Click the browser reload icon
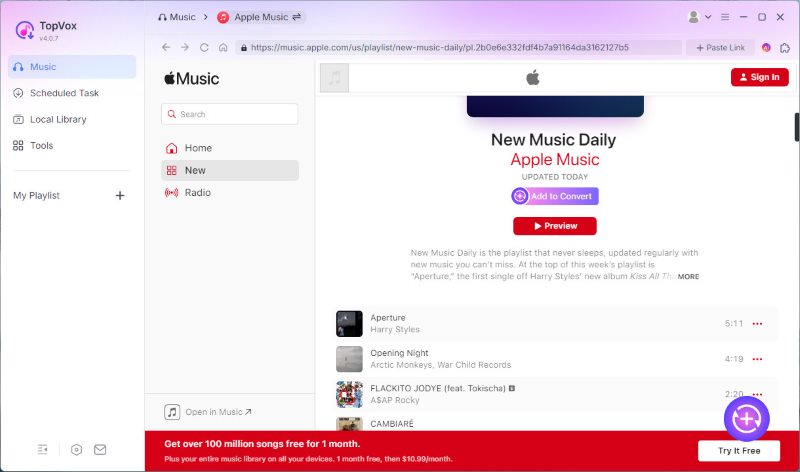The height and width of the screenshot is (472, 800). click(204, 47)
